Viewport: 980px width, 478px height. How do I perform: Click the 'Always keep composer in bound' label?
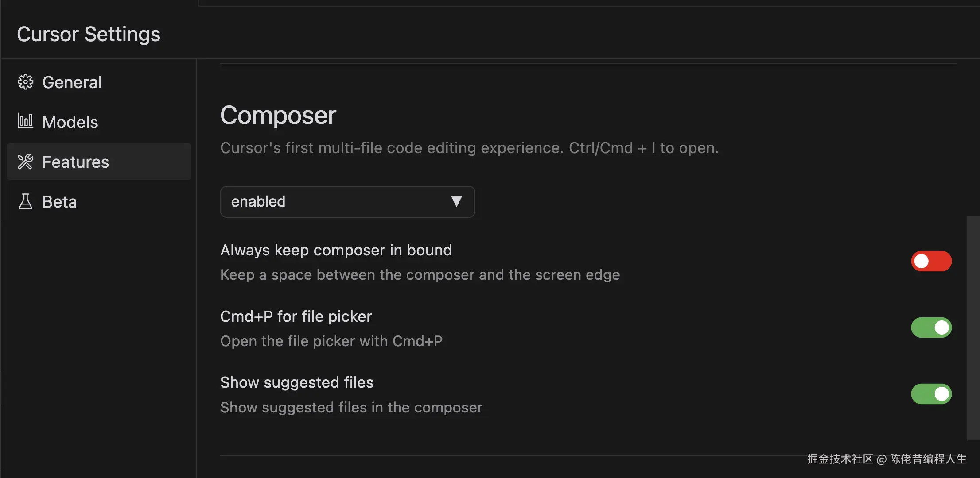336,250
